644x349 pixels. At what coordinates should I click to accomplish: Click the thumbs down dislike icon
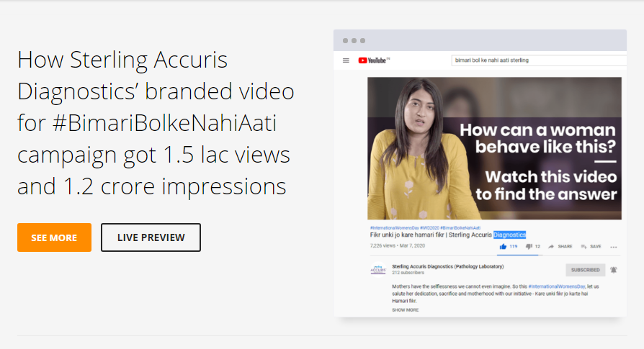click(529, 247)
